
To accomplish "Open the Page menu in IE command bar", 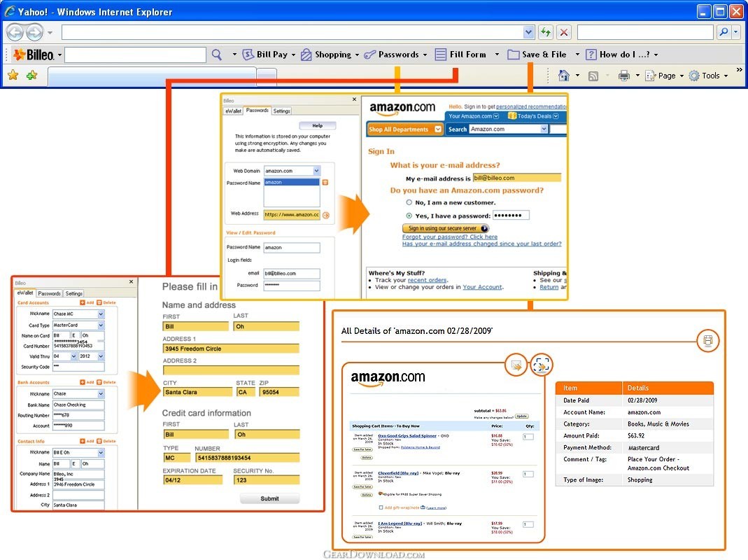I will pyautogui.click(x=665, y=76).
